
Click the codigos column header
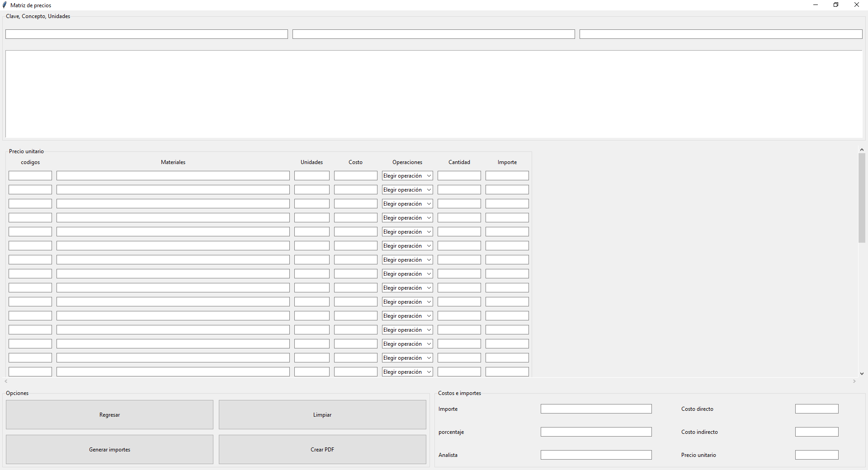coord(30,162)
